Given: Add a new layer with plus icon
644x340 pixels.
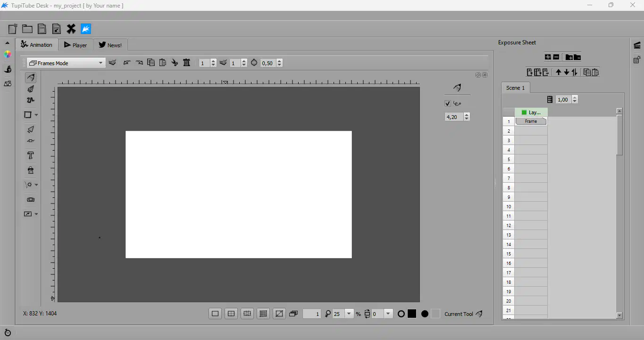Looking at the screenshot, I should pyautogui.click(x=548, y=57).
